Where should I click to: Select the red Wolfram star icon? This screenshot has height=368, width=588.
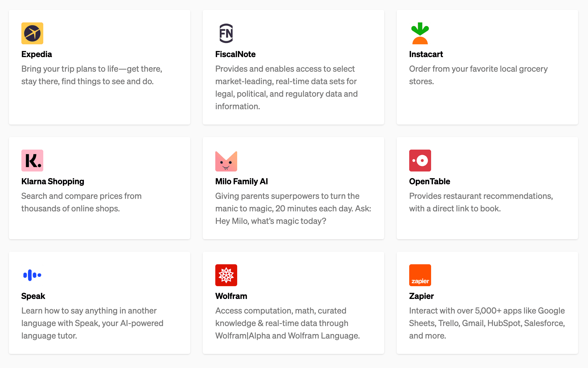pyautogui.click(x=226, y=275)
